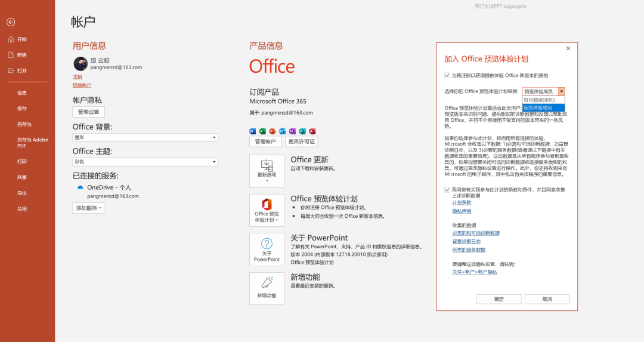644x342 pixels.
Task: Open the 隐私声明 link
Action: [x=462, y=211]
